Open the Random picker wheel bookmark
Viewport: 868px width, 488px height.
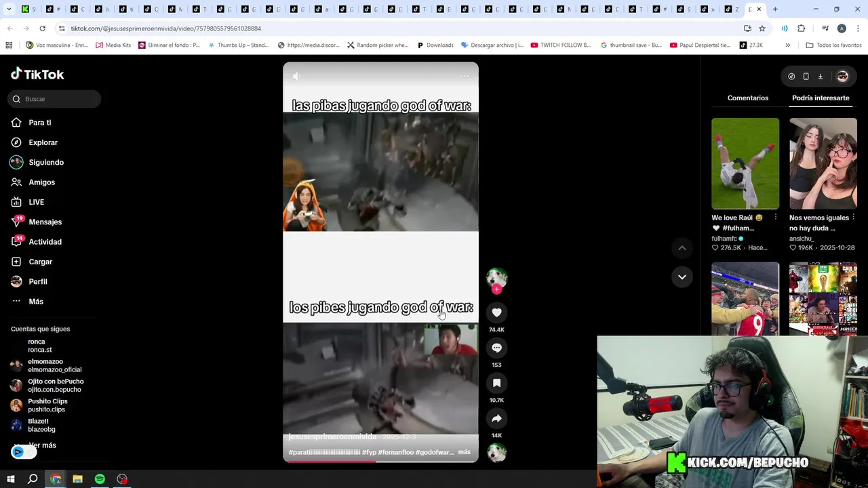[x=378, y=45]
